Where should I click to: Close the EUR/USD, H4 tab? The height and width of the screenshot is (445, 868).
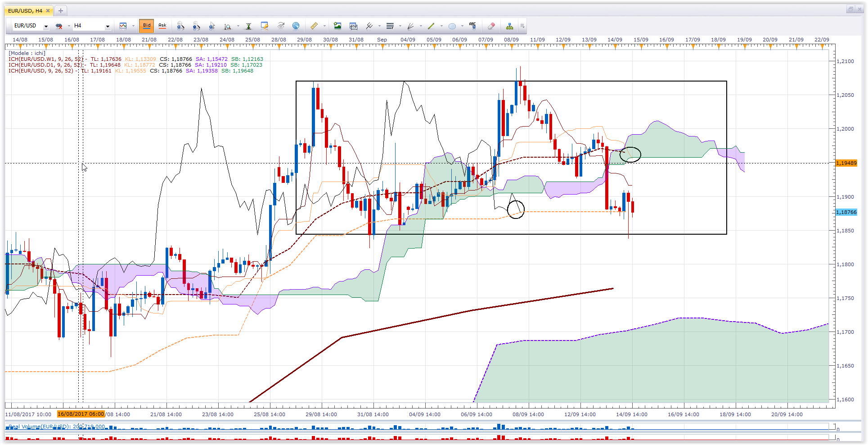pos(48,10)
